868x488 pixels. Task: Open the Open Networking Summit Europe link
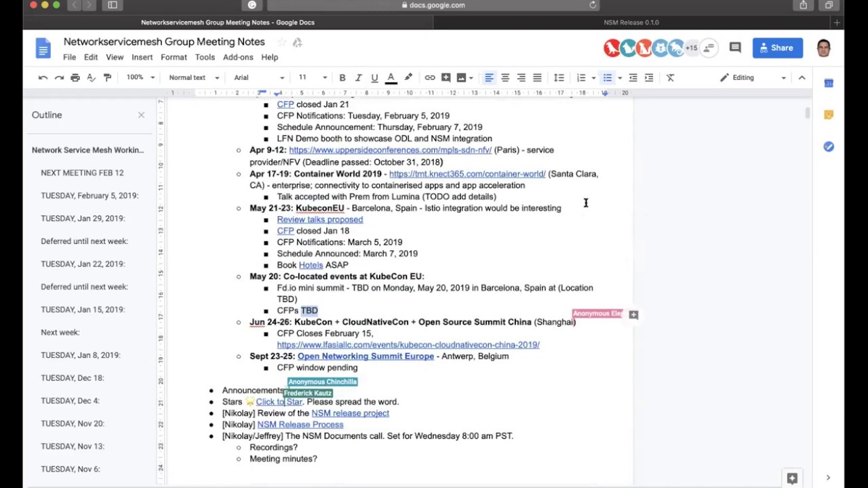point(366,357)
